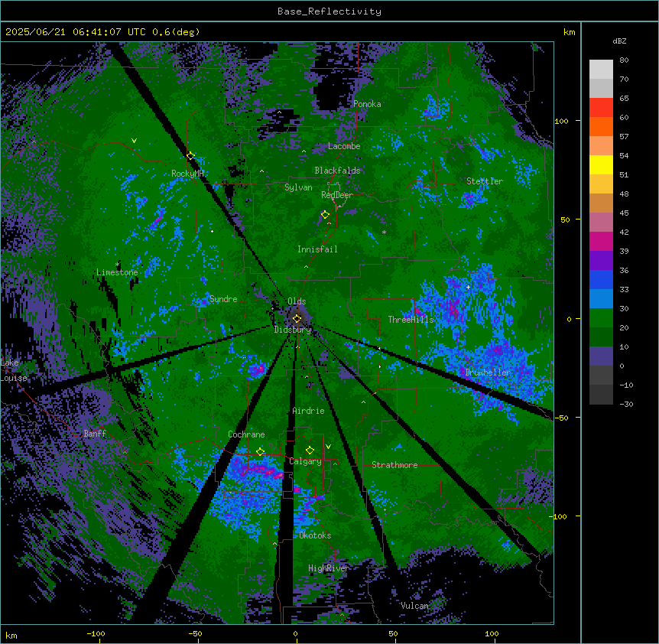
Task: Pick the light blue 30-33 dBZ legend swatch
Action: (601, 299)
